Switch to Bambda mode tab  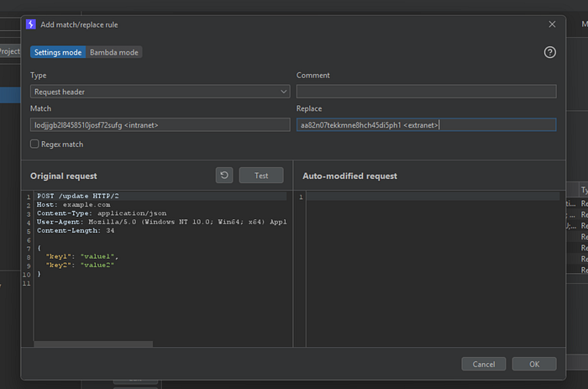[x=114, y=52]
